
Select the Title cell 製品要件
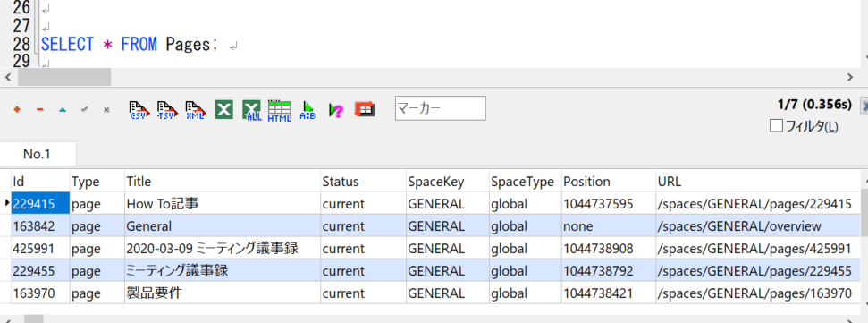click(x=223, y=293)
